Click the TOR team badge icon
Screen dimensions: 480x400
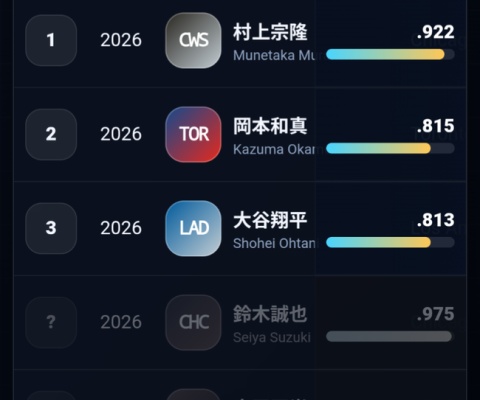point(193,134)
